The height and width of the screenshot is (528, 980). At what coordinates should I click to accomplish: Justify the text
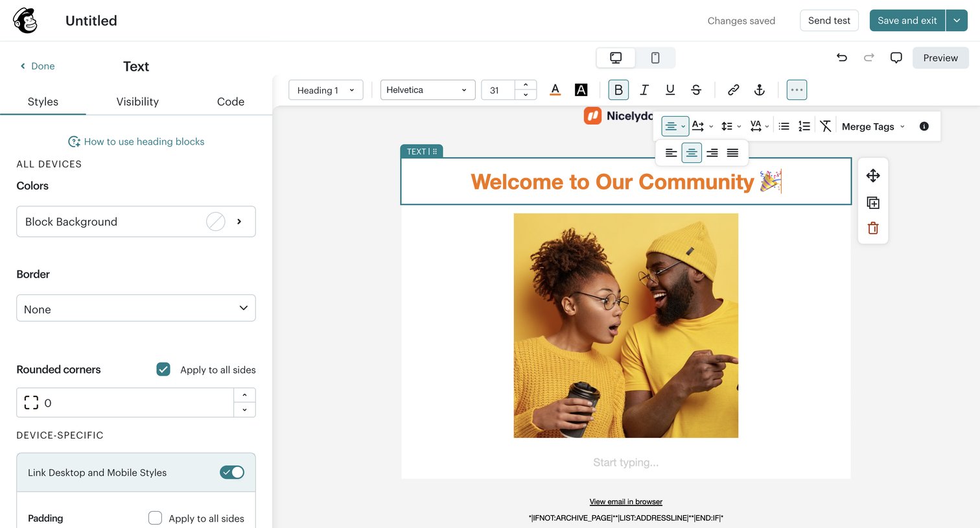click(732, 153)
